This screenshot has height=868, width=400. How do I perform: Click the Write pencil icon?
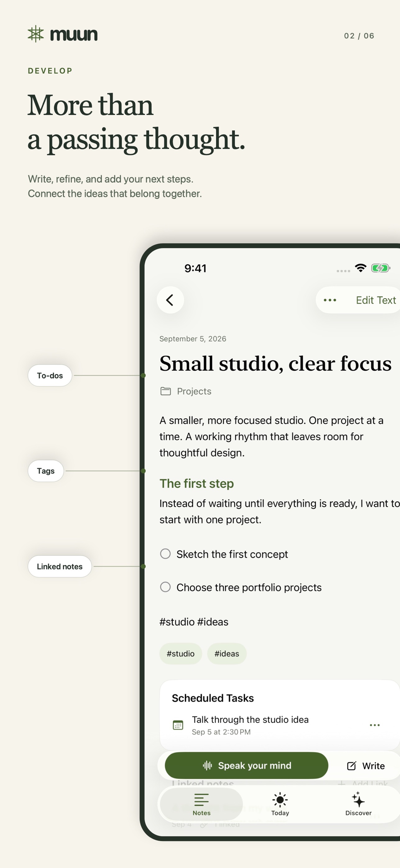[352, 766]
